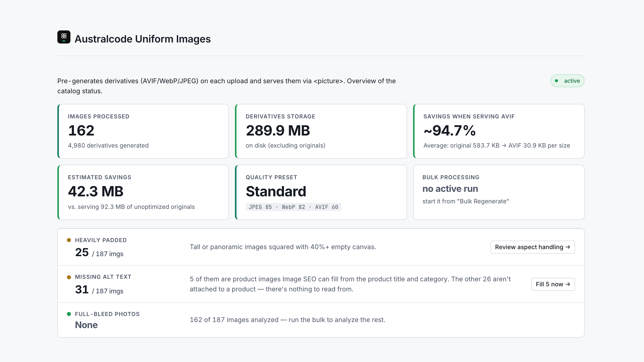Click the Derivatives Storage card title
This screenshot has height=362, width=644.
(280, 116)
